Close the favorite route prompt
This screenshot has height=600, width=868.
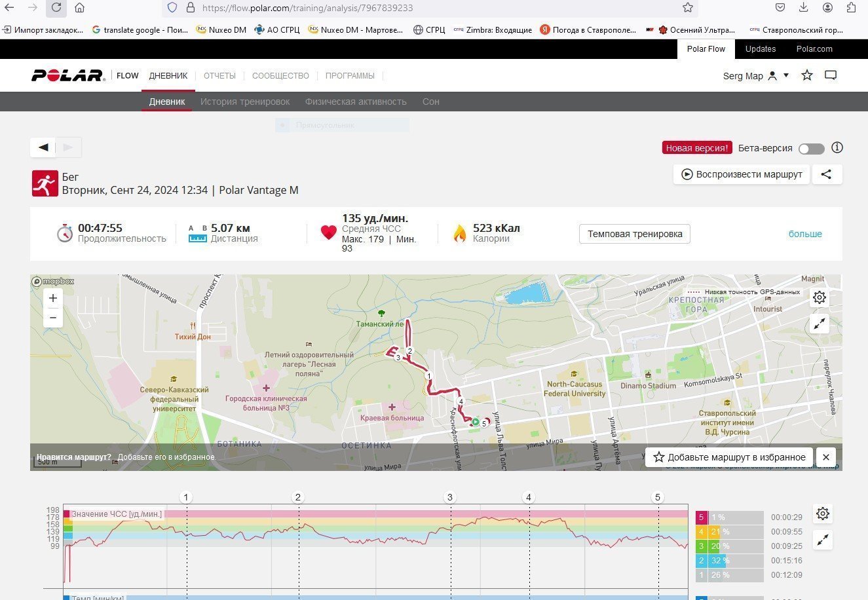coord(826,457)
